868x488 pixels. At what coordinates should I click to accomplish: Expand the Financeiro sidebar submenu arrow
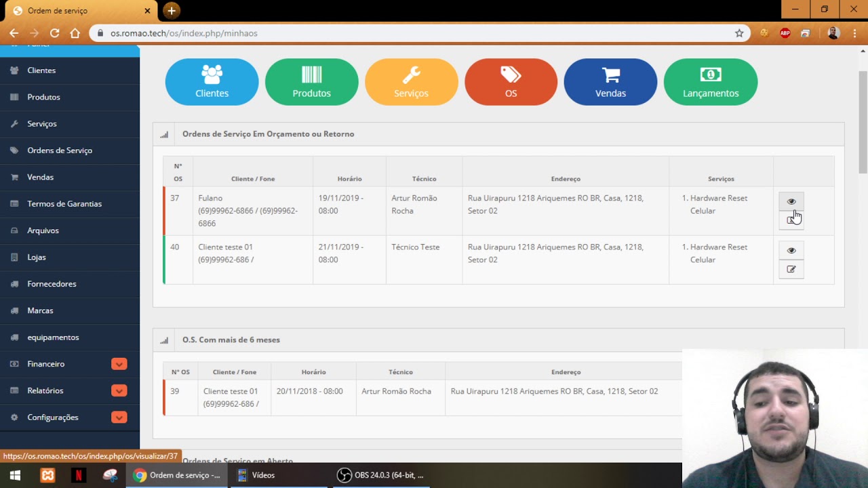click(119, 364)
